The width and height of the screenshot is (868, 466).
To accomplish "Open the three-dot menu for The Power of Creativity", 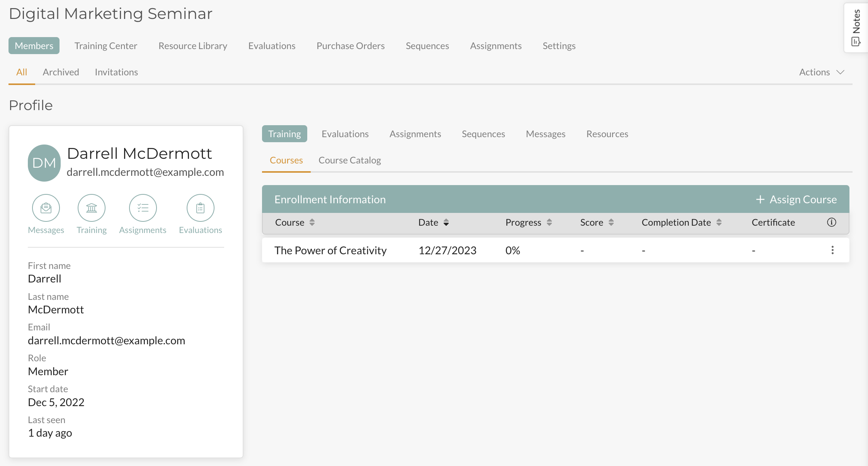I will (832, 250).
